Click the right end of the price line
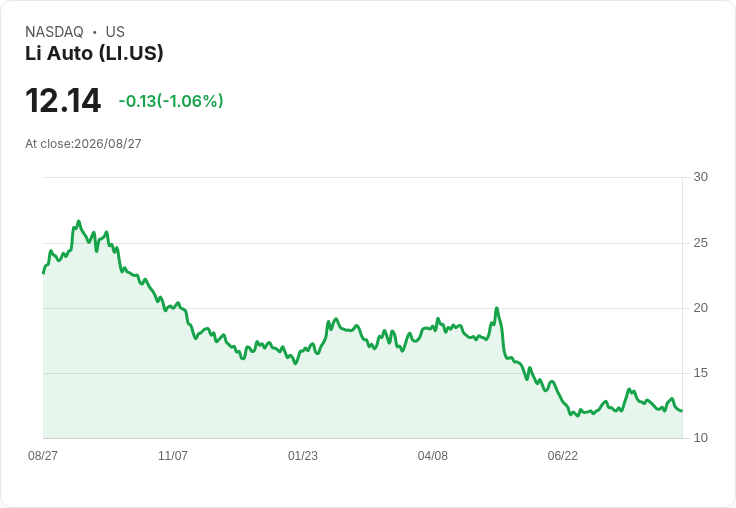This screenshot has width=736, height=508. pos(682,411)
